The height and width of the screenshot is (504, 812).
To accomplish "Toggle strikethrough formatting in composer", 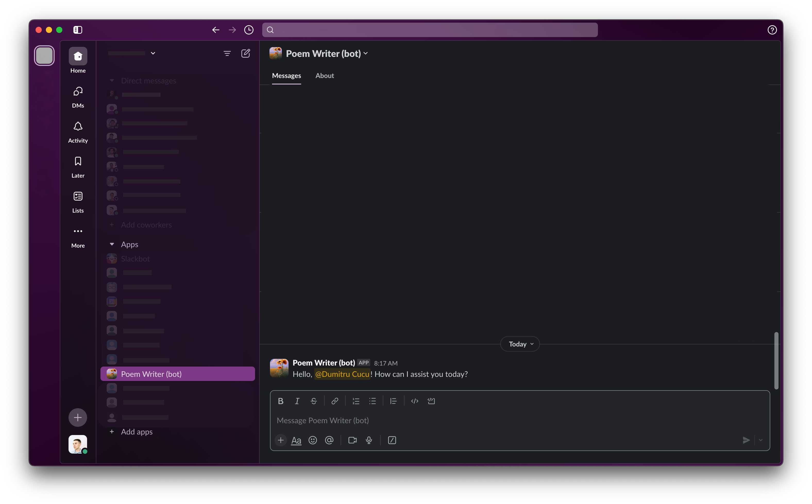I will pyautogui.click(x=314, y=401).
